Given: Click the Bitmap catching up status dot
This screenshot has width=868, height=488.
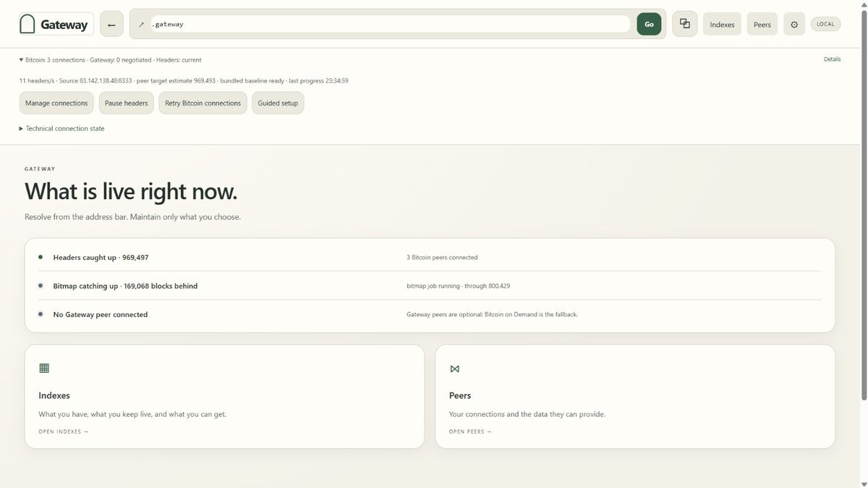Looking at the screenshot, I should 41,285.
